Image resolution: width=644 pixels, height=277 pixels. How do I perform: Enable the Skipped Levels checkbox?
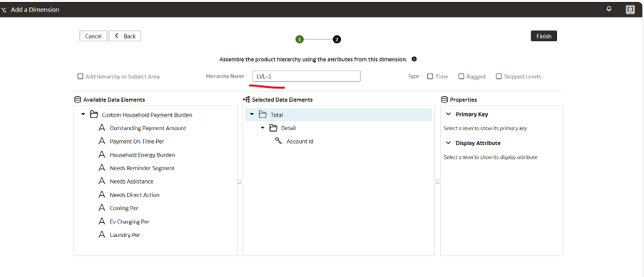pos(499,76)
